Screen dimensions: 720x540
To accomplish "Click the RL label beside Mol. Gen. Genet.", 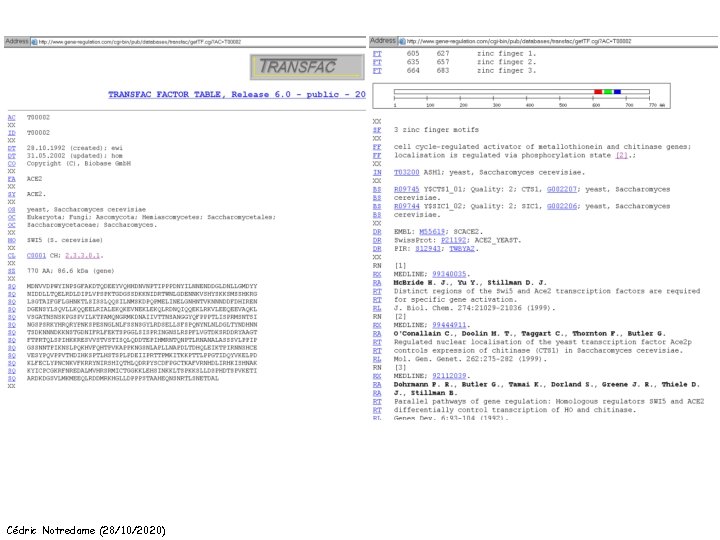I will point(377,359).
